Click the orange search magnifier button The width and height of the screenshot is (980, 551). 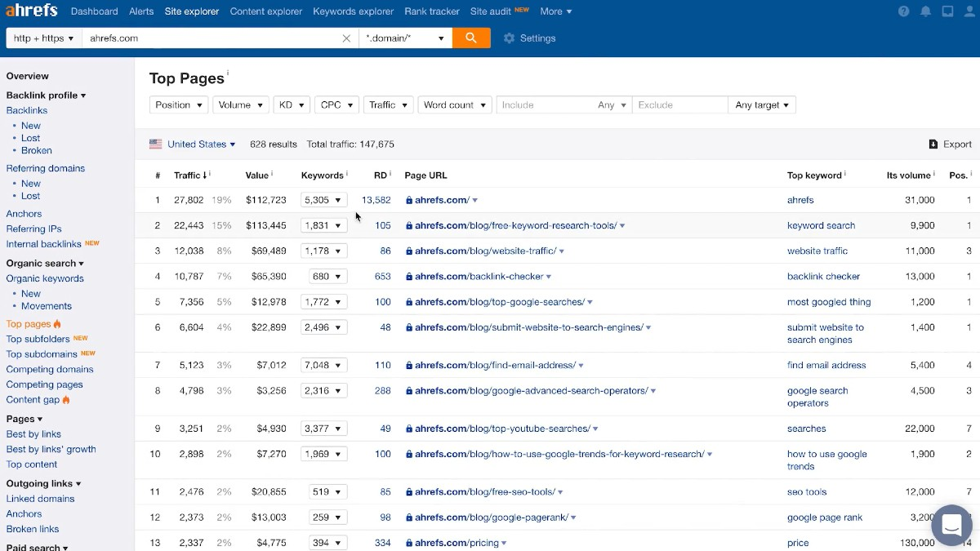click(471, 38)
